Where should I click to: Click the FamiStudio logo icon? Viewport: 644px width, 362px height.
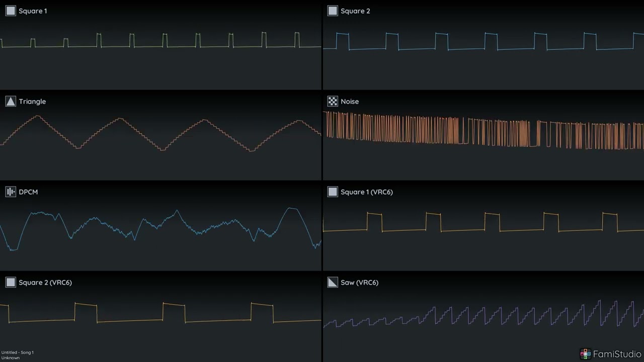pos(585,354)
